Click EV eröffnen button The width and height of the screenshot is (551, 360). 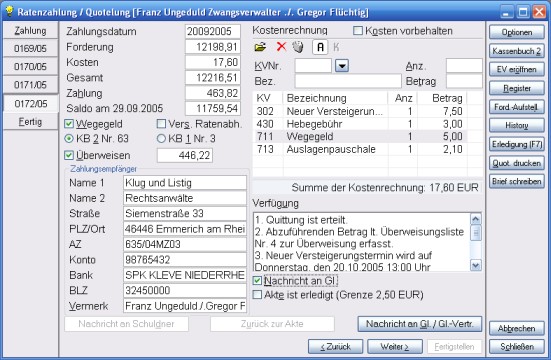tap(517, 70)
